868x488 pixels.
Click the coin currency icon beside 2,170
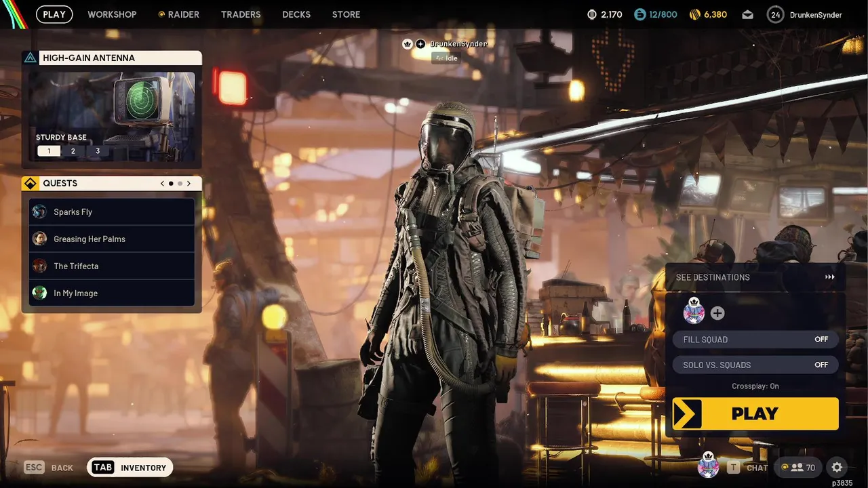coord(592,14)
